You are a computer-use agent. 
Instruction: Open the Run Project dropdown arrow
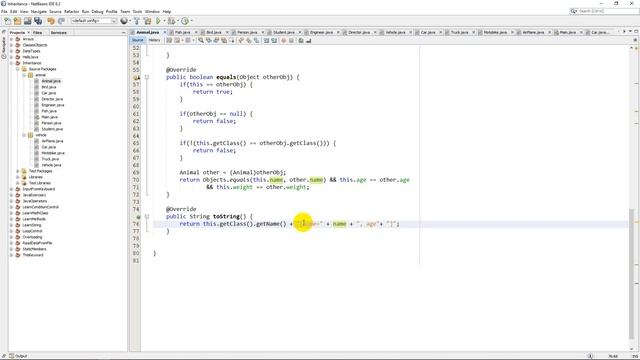point(164,21)
